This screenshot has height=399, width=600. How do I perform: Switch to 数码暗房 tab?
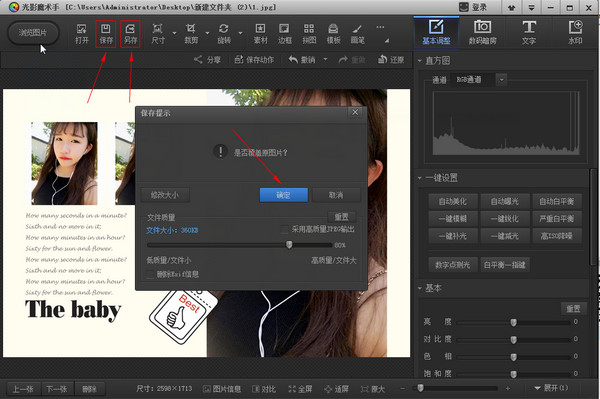[x=483, y=33]
